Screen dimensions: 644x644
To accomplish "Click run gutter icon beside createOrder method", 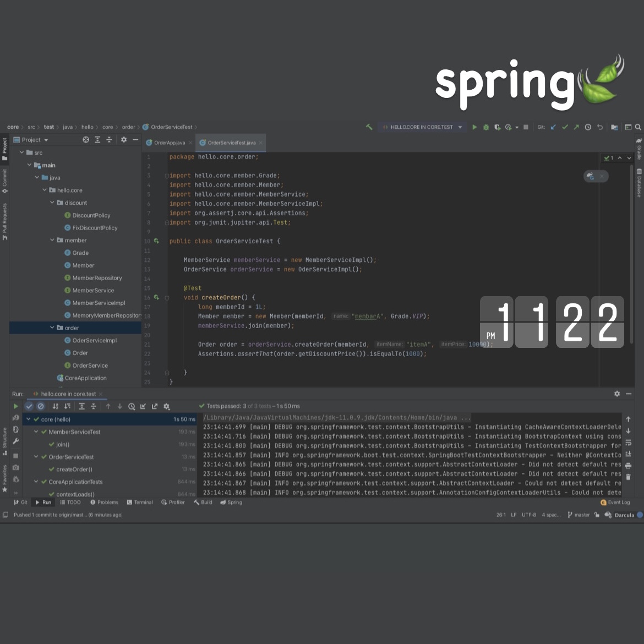I will pyautogui.click(x=156, y=297).
